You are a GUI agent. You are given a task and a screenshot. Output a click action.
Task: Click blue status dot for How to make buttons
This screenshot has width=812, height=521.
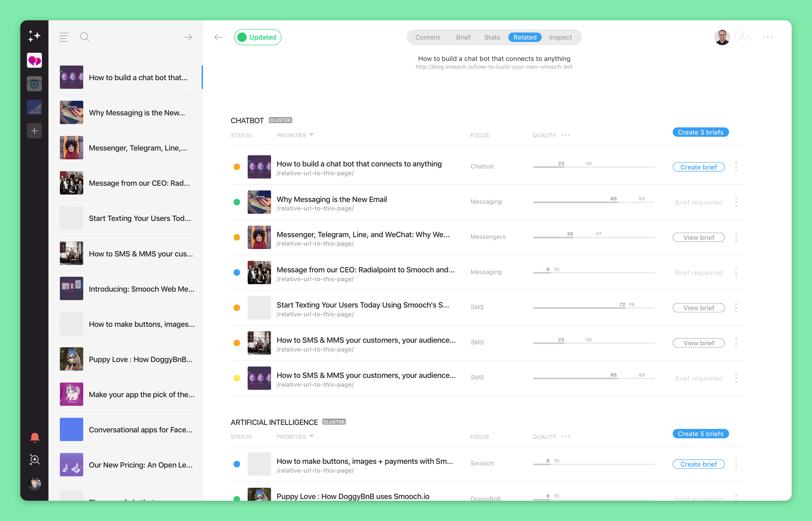237,464
